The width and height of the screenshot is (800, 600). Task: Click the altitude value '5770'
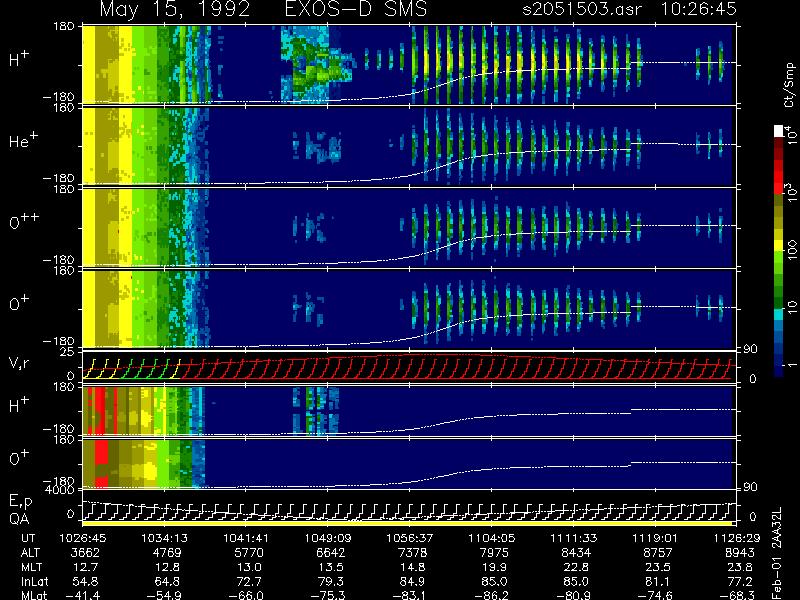coord(249,553)
